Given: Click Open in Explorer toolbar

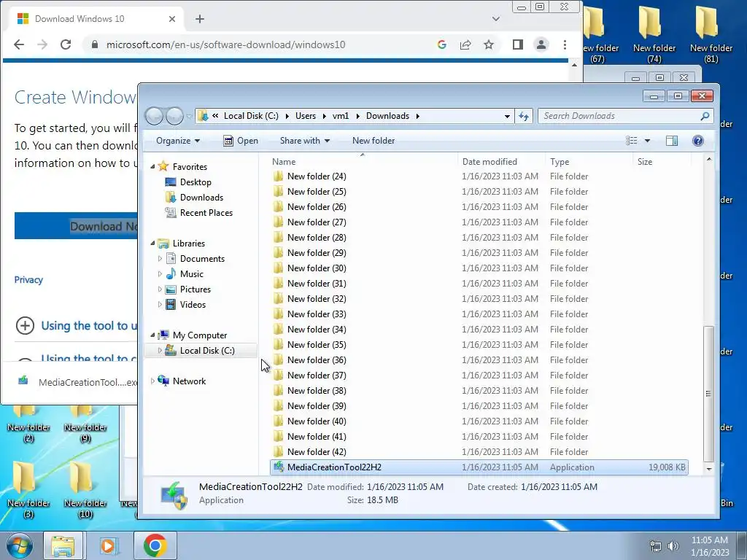Looking at the screenshot, I should tap(241, 141).
